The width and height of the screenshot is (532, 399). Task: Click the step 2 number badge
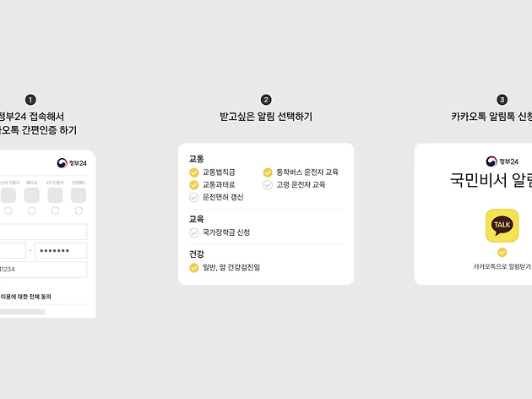(x=266, y=100)
